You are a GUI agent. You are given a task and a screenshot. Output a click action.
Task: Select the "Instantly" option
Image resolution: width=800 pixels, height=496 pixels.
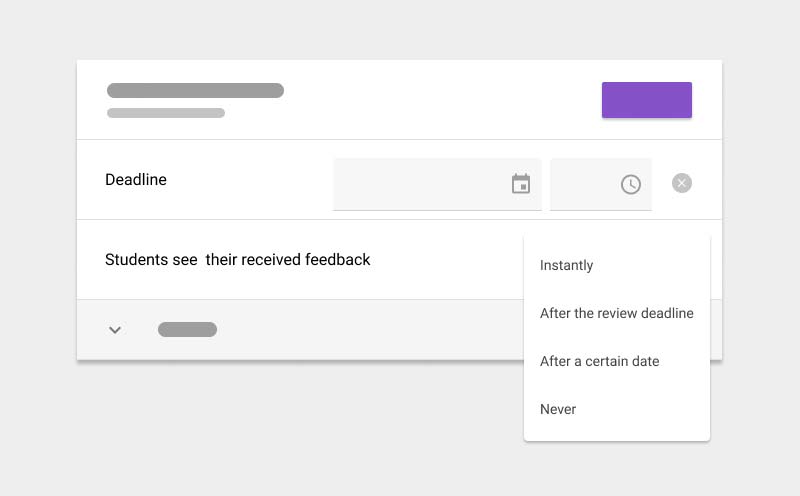pos(567,265)
